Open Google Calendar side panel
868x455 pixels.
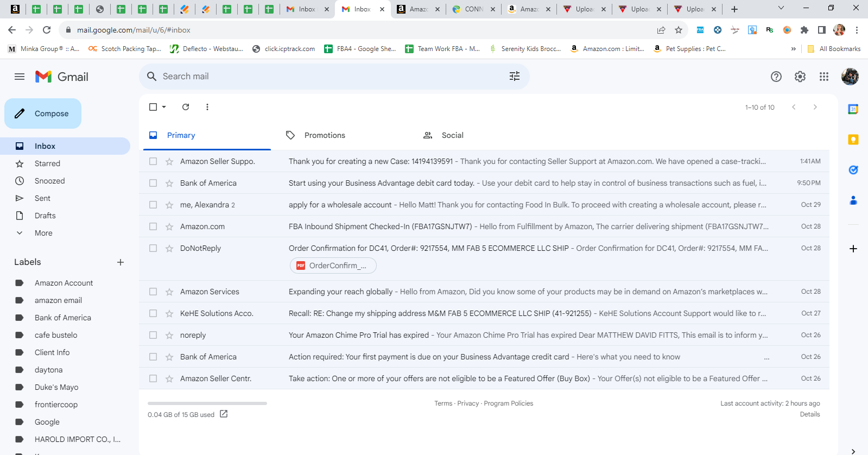pyautogui.click(x=853, y=109)
